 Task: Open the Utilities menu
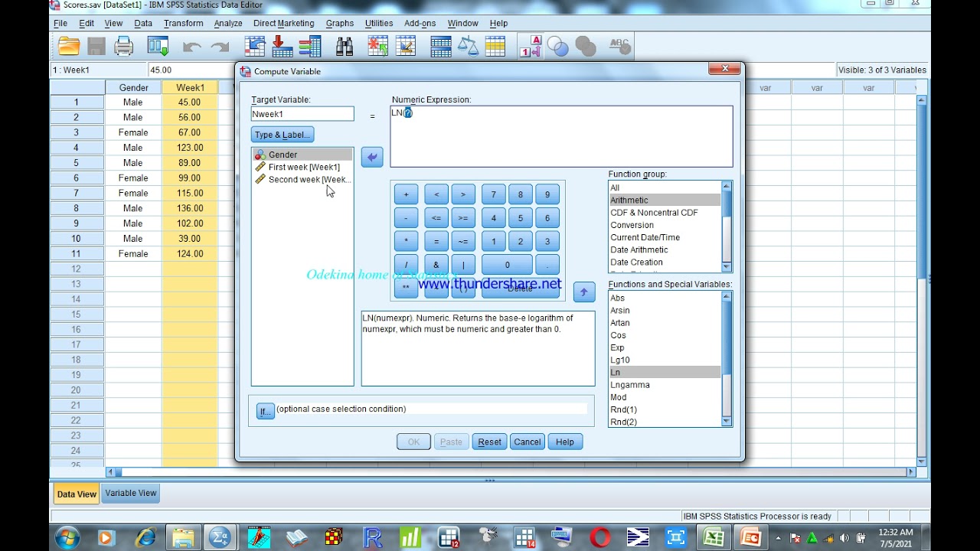(x=379, y=23)
